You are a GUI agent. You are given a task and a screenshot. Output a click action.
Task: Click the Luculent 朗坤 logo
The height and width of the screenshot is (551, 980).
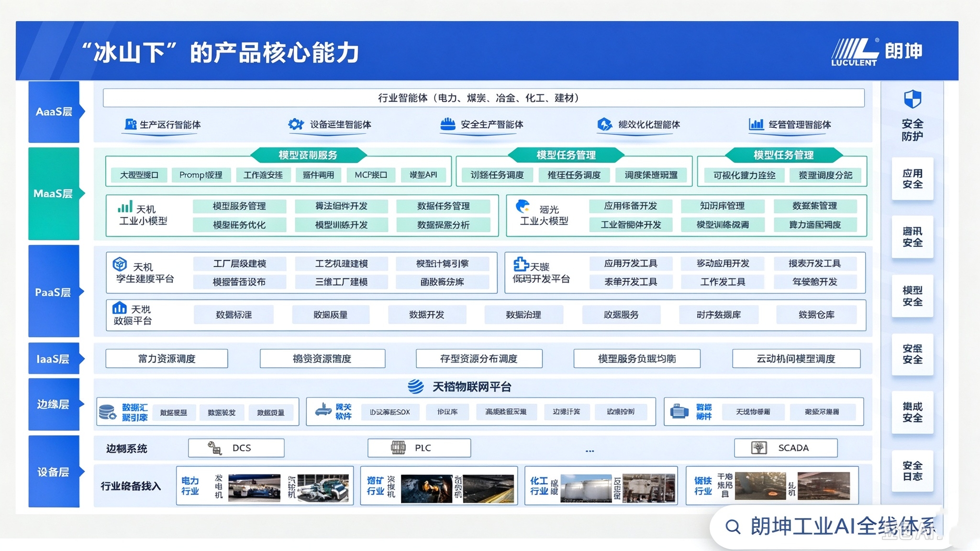tap(877, 51)
